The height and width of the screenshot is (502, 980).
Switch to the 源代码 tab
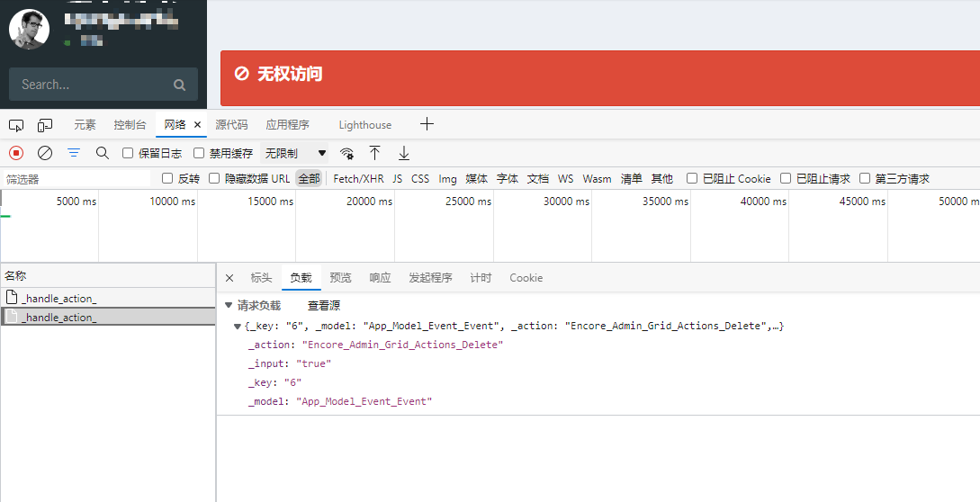point(231,125)
